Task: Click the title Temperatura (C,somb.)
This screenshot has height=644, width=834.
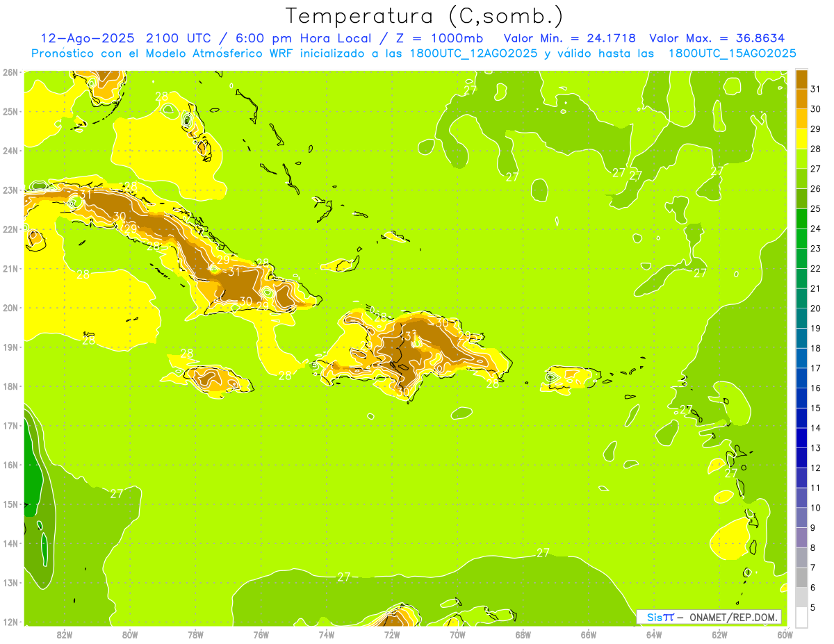Action: (425, 15)
